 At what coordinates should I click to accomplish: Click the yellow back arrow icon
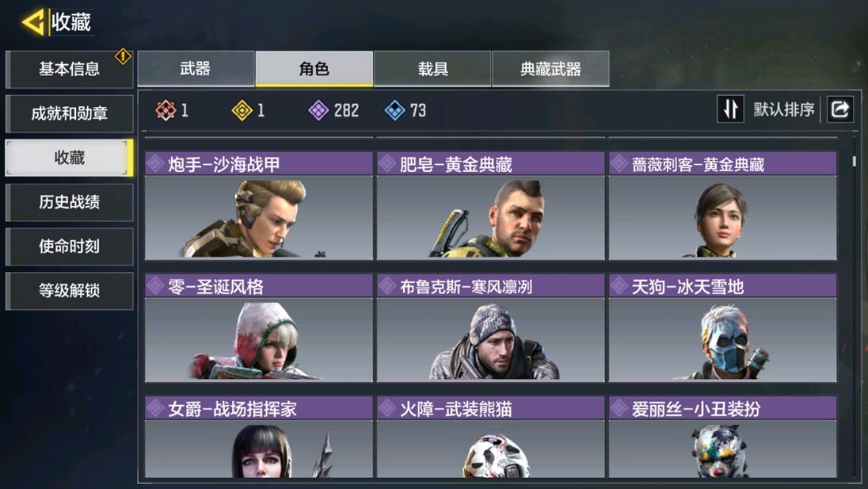pos(33,22)
